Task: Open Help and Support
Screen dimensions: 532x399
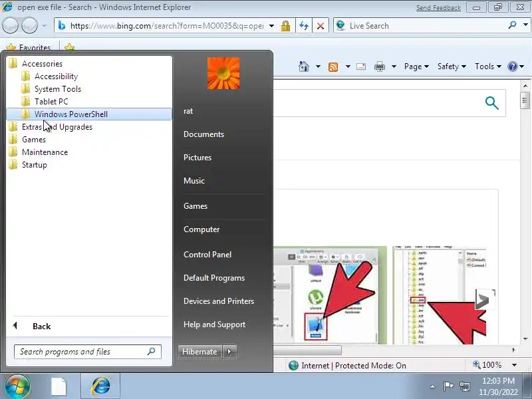Action: point(214,325)
